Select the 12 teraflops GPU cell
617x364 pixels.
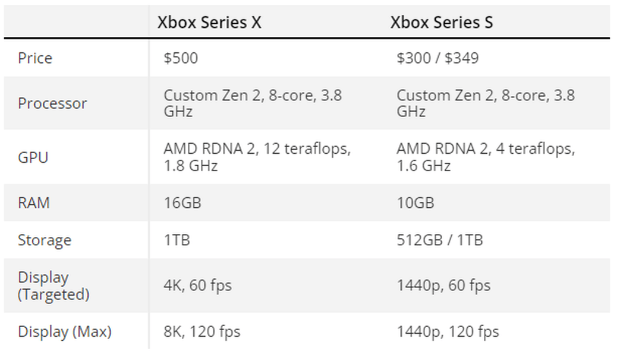click(257, 157)
